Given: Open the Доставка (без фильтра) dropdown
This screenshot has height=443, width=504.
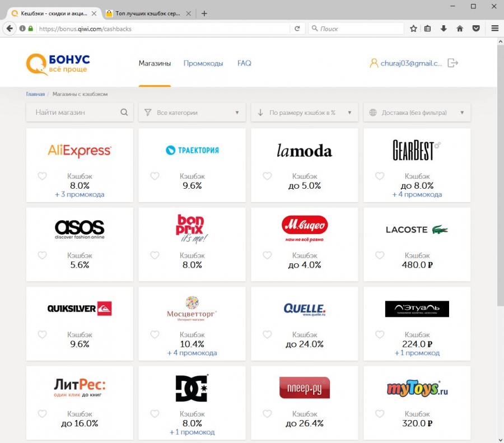Looking at the screenshot, I should click(417, 113).
